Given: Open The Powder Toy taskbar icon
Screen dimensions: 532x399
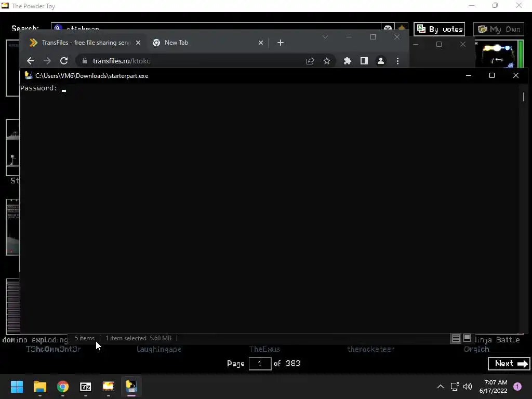Looking at the screenshot, I should click(x=108, y=387).
